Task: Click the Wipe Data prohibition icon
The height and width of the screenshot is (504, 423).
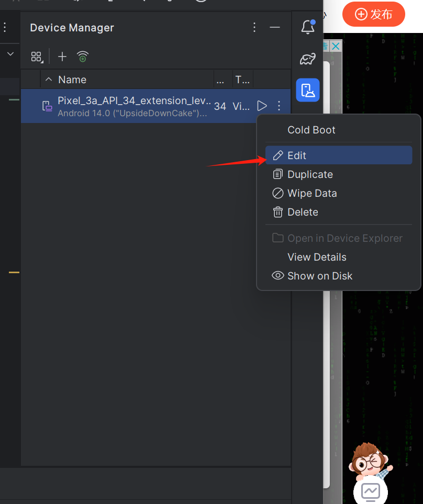Action: click(x=277, y=193)
